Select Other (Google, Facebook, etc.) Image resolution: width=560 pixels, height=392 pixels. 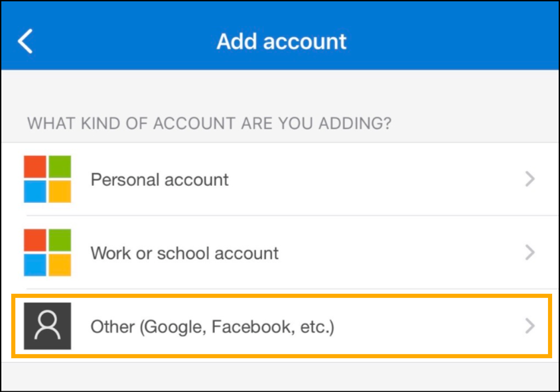click(x=212, y=326)
